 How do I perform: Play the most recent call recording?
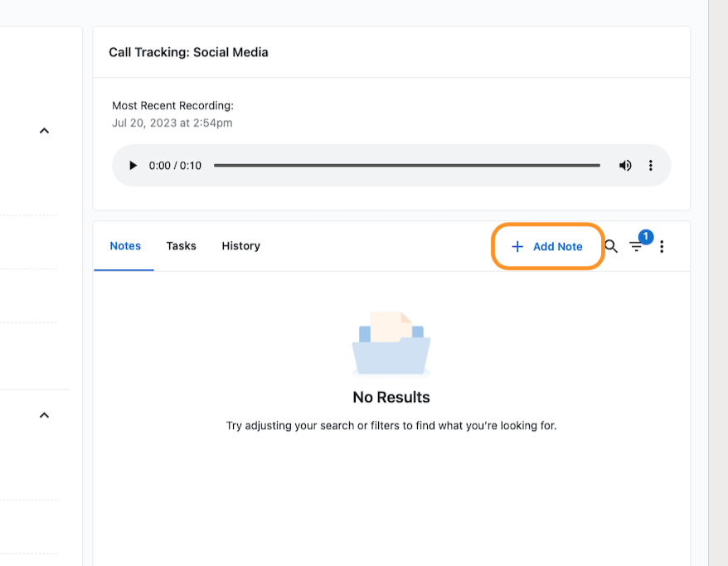(133, 166)
